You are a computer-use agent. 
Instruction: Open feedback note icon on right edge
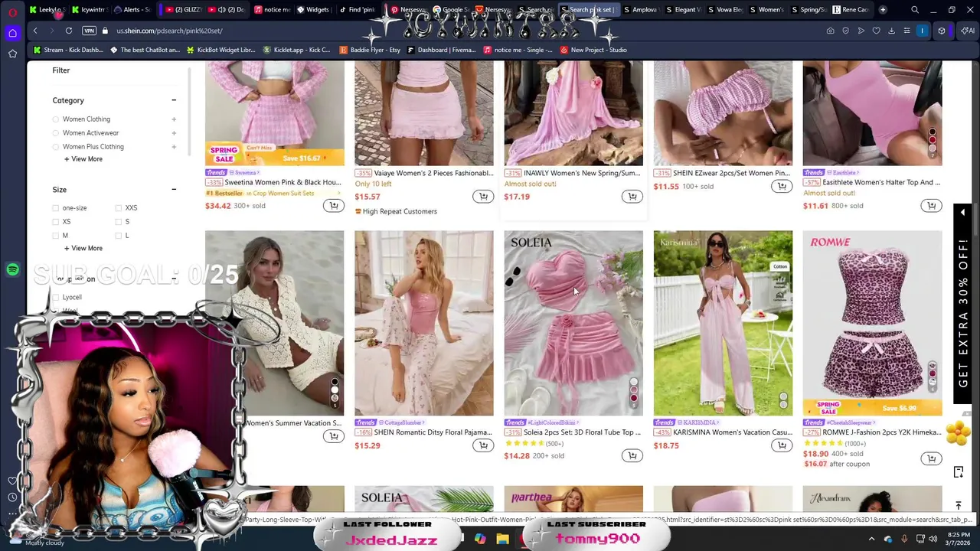[958, 472]
